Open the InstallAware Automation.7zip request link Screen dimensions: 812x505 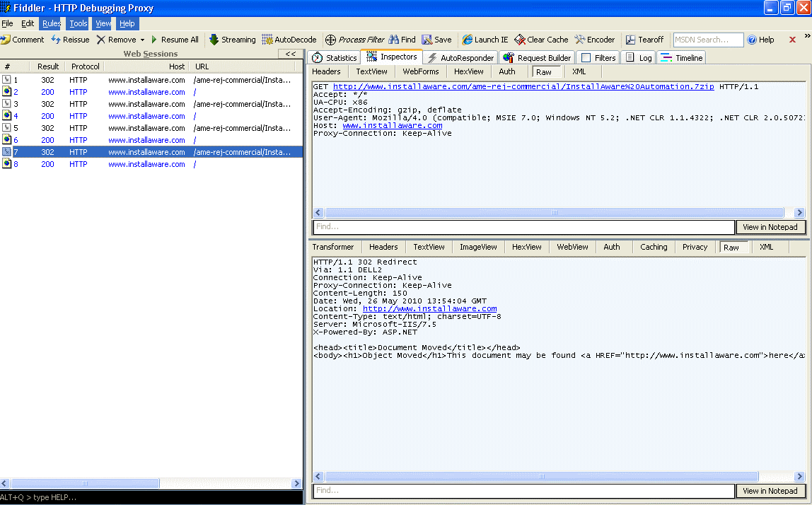523,86
